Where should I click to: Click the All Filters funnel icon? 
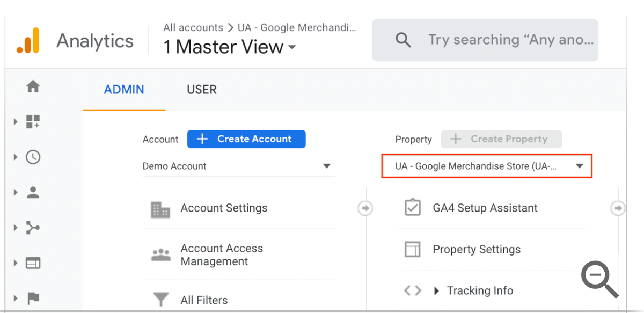(x=160, y=300)
